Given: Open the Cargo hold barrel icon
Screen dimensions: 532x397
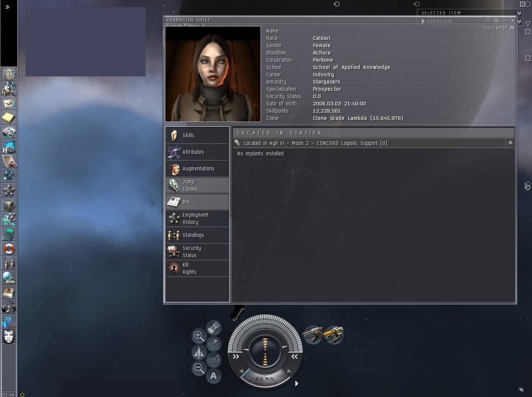Looking at the screenshot, I should 214,328.
